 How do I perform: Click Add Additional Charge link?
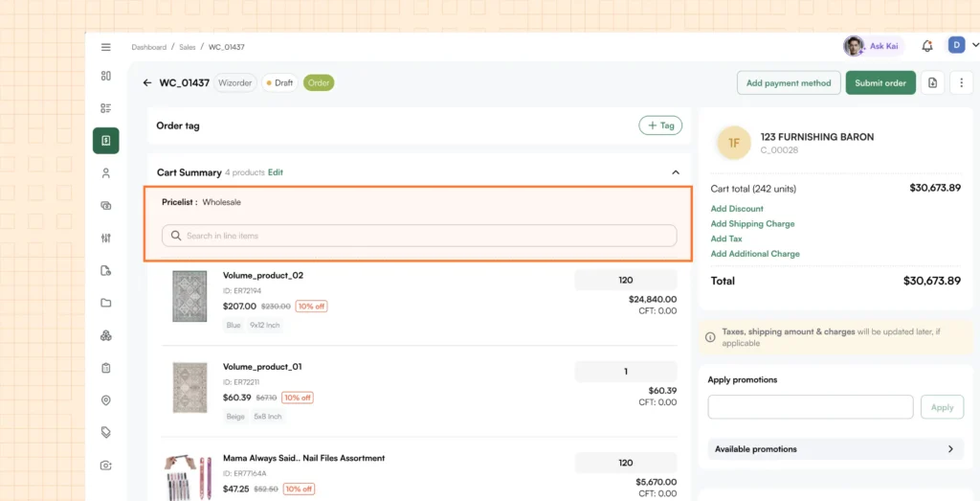coord(755,254)
